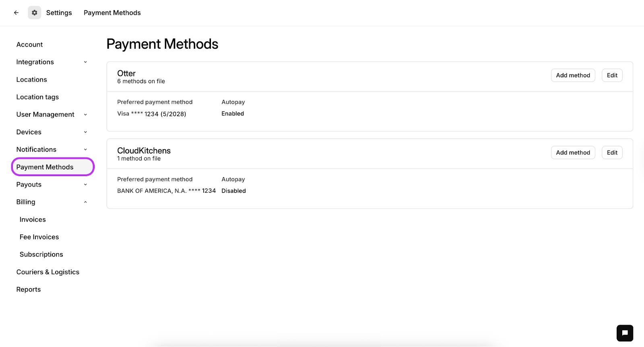Expand the Integrations submenu chevron
The image size is (644, 347).
click(85, 62)
